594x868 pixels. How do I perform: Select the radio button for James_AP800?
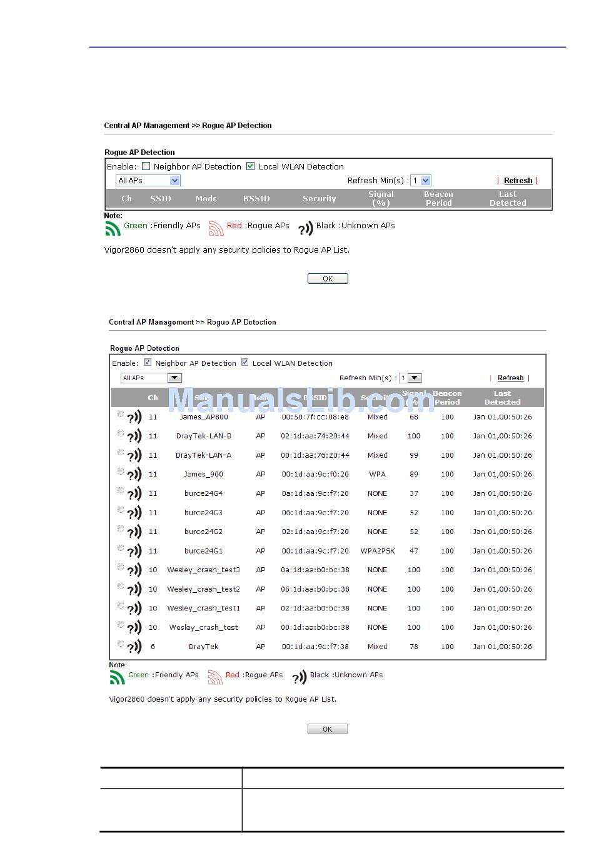click(121, 414)
